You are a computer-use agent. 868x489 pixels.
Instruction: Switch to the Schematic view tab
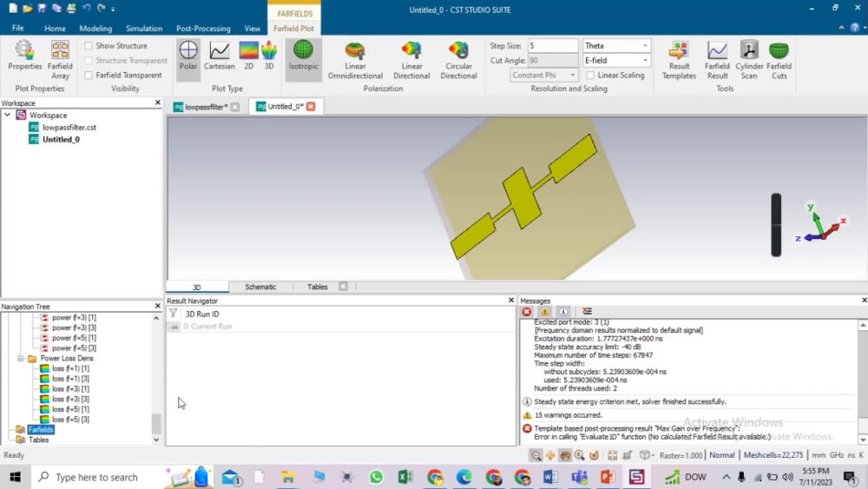point(260,287)
